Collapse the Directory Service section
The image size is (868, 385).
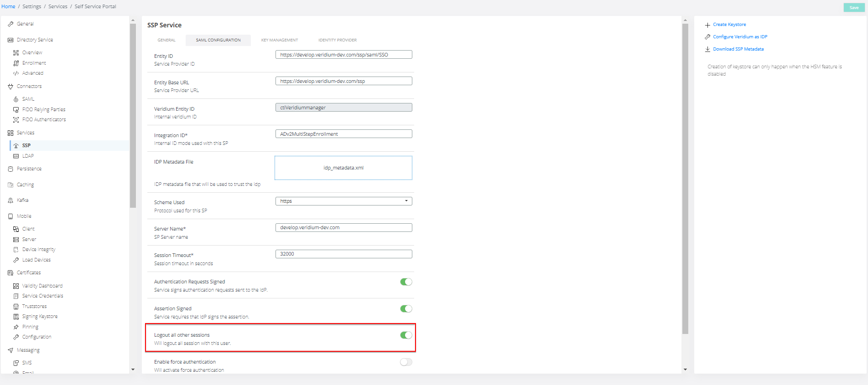point(35,40)
